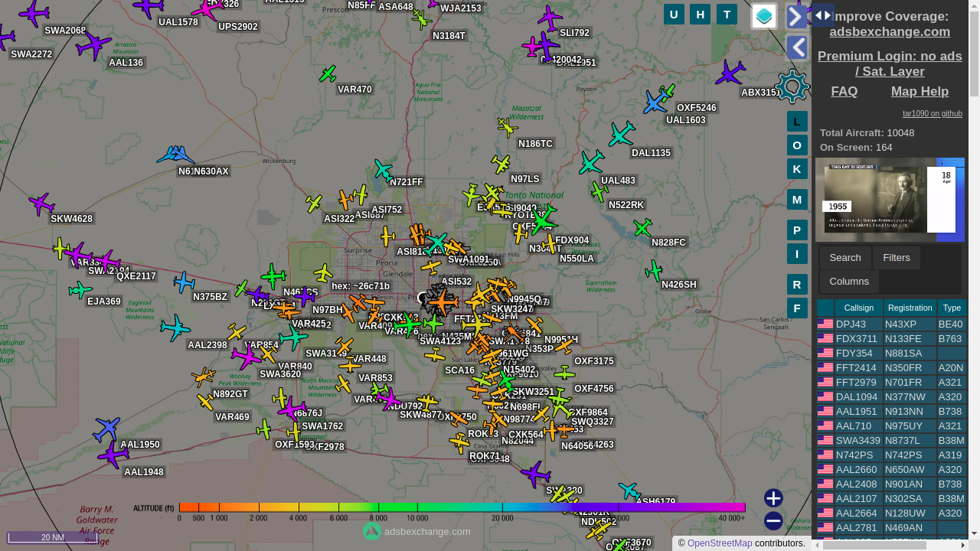Toggle the I map button
980x551 pixels.
click(797, 254)
